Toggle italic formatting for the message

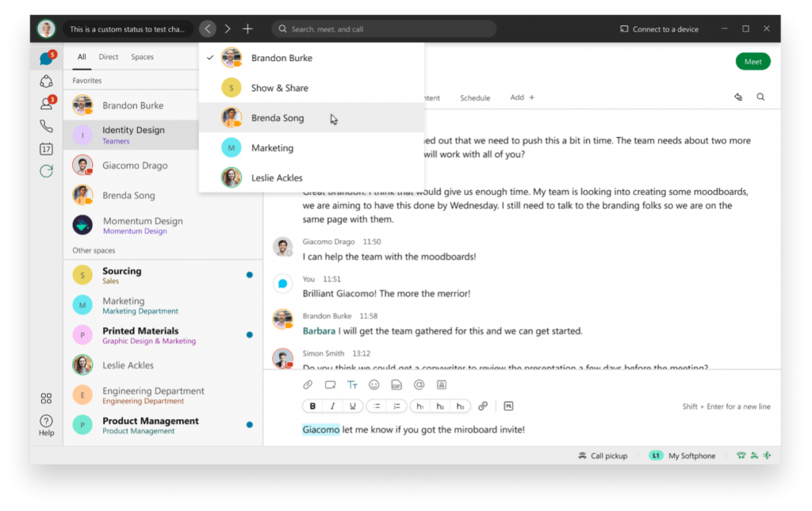332,406
